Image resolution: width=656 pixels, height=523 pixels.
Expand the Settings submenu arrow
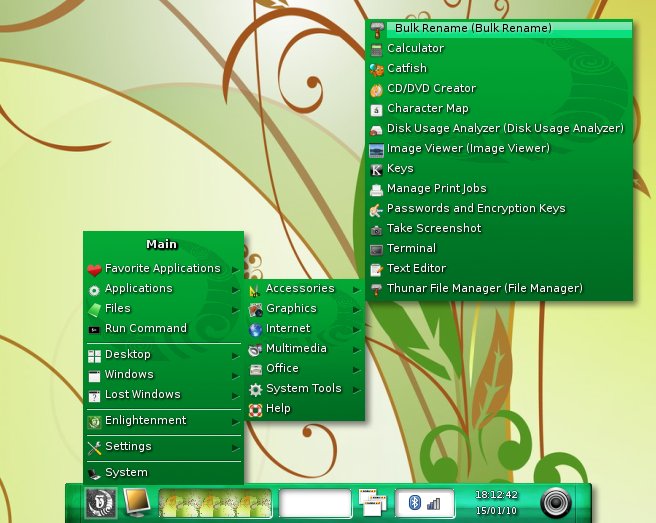236,448
